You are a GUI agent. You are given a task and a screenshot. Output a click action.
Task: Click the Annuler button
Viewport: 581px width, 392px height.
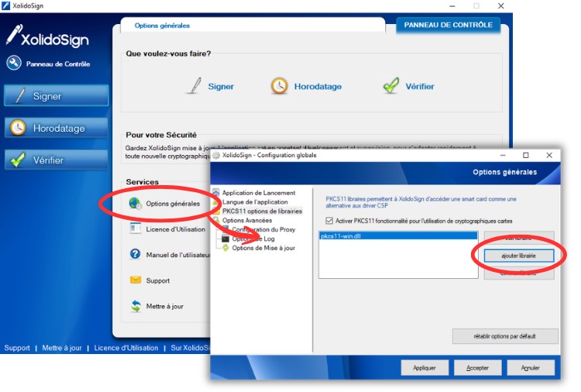pyautogui.click(x=531, y=367)
